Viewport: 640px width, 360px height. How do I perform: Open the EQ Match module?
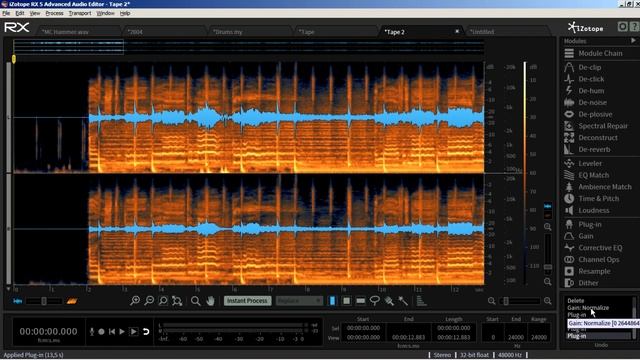pyautogui.click(x=587, y=175)
